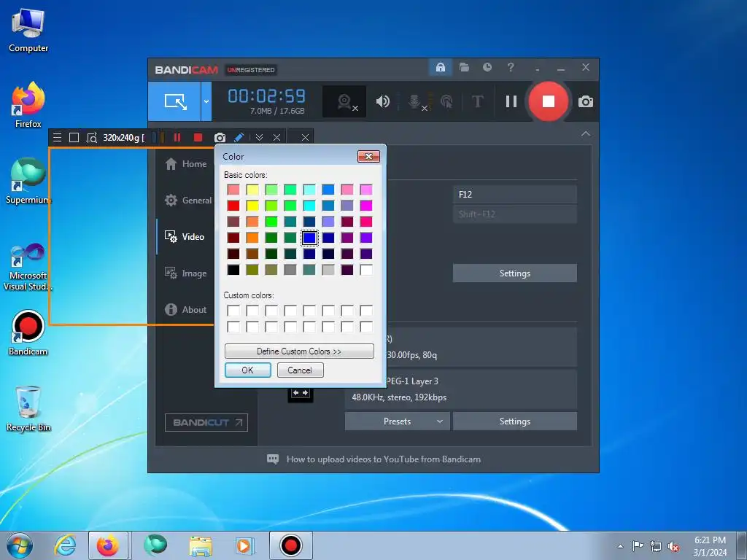This screenshot has width=747, height=560.
Task: Toggle the text overlay T icon
Action: coord(477,101)
